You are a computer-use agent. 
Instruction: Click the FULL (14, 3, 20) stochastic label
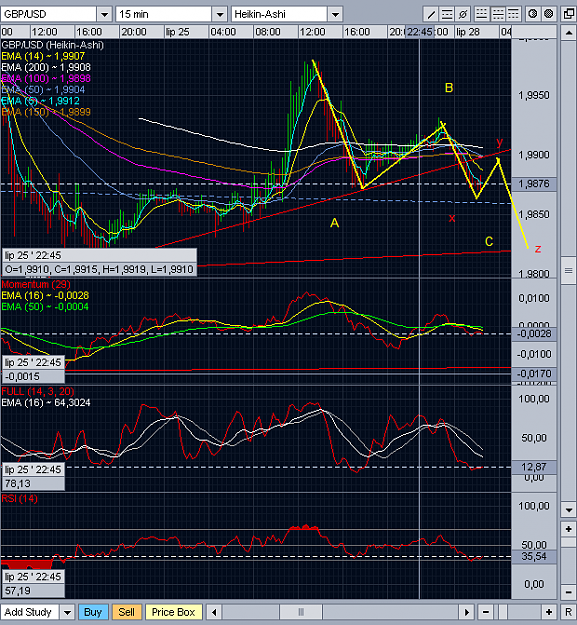coord(38,391)
